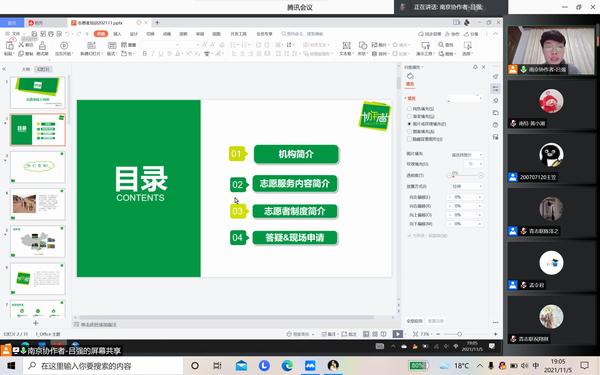Open the slide Layout icon

click(112, 46)
